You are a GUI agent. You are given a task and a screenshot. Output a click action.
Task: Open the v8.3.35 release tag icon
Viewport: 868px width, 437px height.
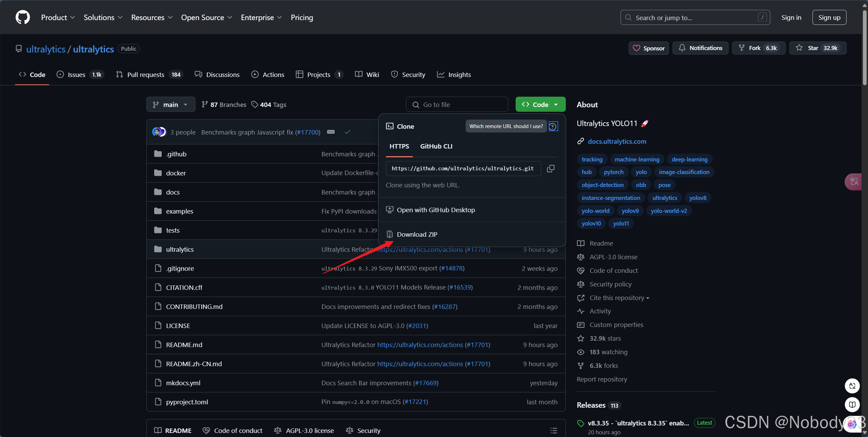[x=581, y=423]
